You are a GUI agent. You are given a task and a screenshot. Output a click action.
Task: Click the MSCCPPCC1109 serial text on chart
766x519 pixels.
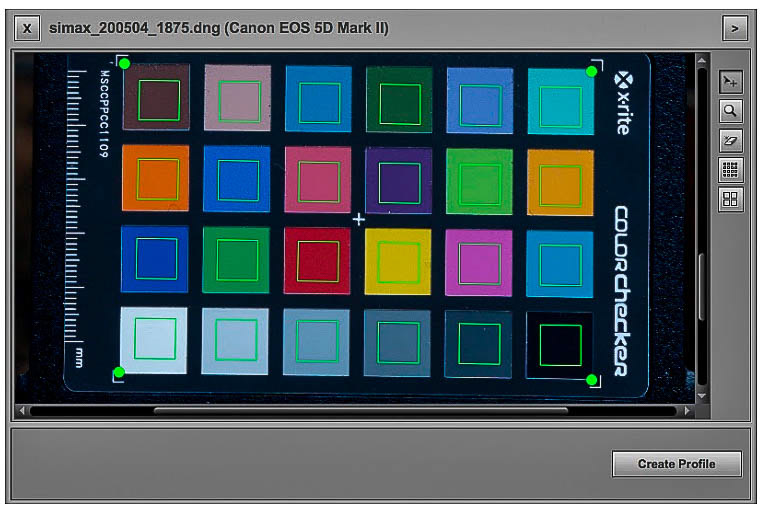point(104,113)
